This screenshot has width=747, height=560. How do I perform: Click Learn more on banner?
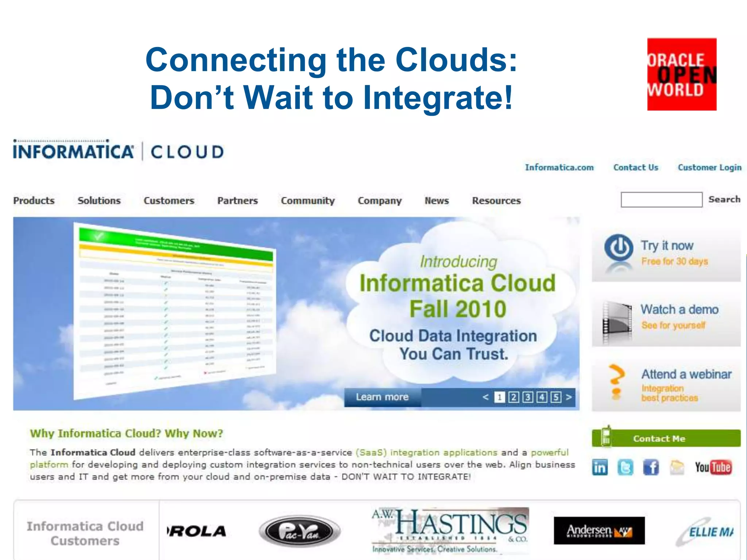click(x=382, y=397)
